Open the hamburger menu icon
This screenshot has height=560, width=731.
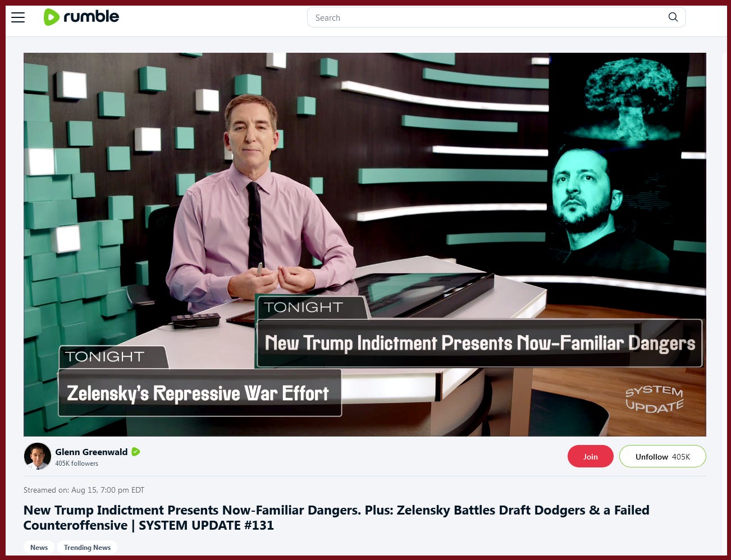click(x=18, y=17)
